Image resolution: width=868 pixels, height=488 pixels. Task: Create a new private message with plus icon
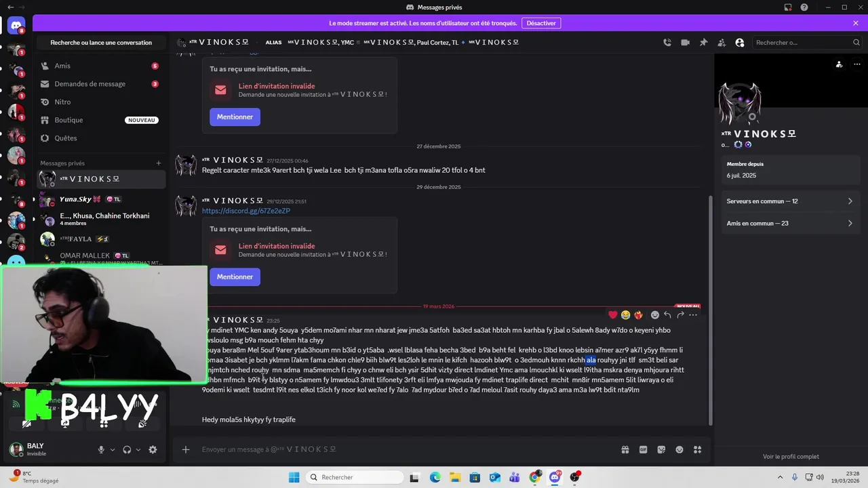(x=159, y=163)
